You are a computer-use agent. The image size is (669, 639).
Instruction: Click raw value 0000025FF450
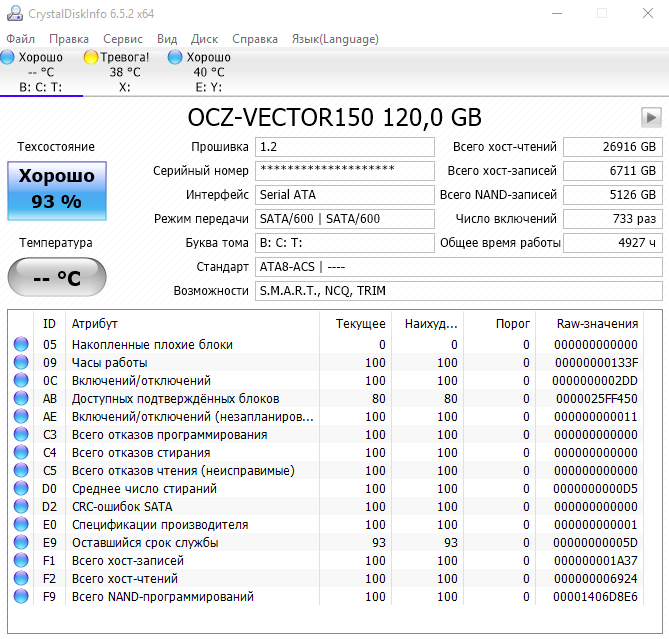click(x=596, y=398)
